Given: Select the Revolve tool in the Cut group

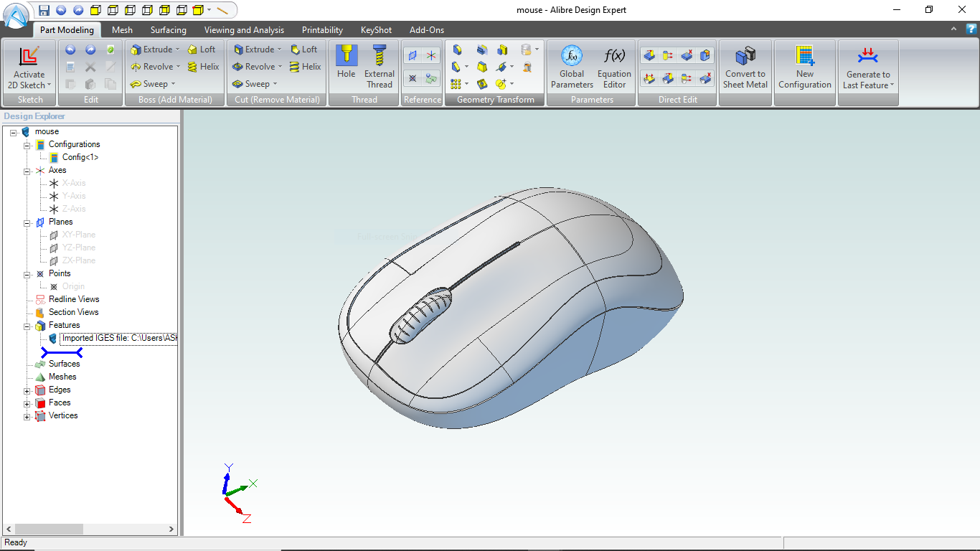Looking at the screenshot, I should click(254, 67).
